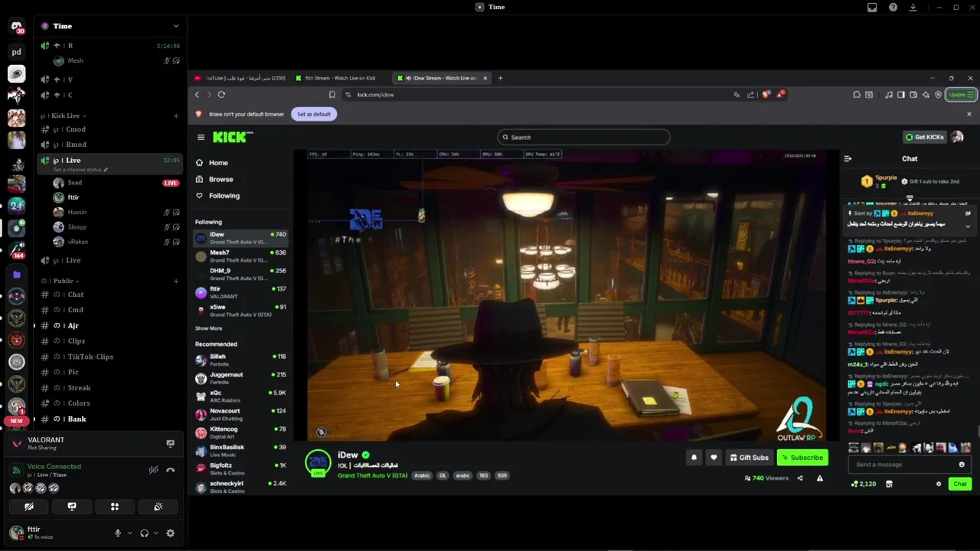The height and width of the screenshot is (551, 980).
Task: Click the Gift Subs button
Action: pos(749,458)
